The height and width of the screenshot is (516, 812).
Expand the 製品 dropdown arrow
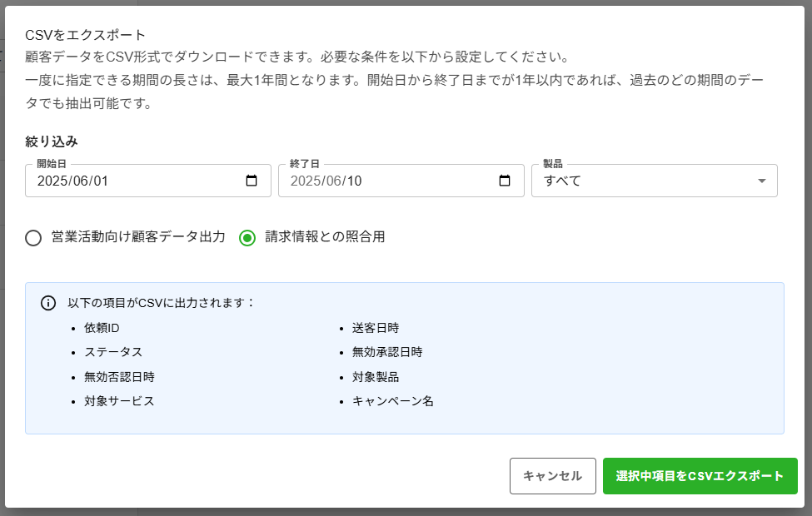(x=761, y=181)
